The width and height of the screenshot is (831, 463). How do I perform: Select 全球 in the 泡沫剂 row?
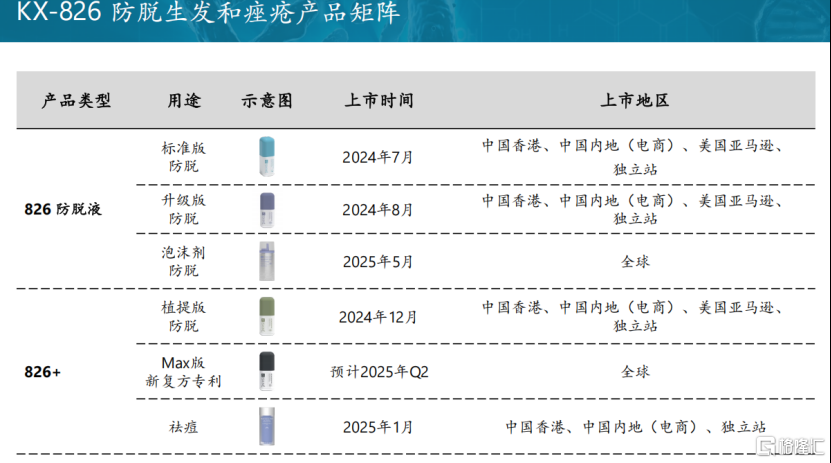pyautogui.click(x=635, y=262)
